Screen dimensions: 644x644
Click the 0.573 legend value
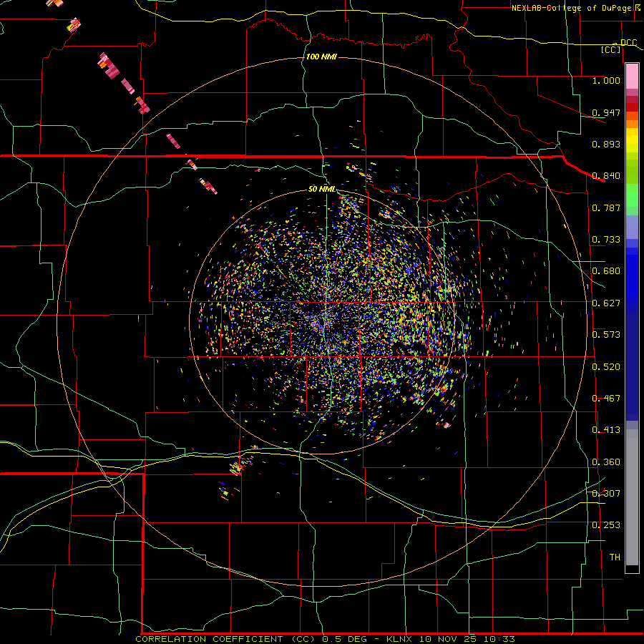point(606,335)
